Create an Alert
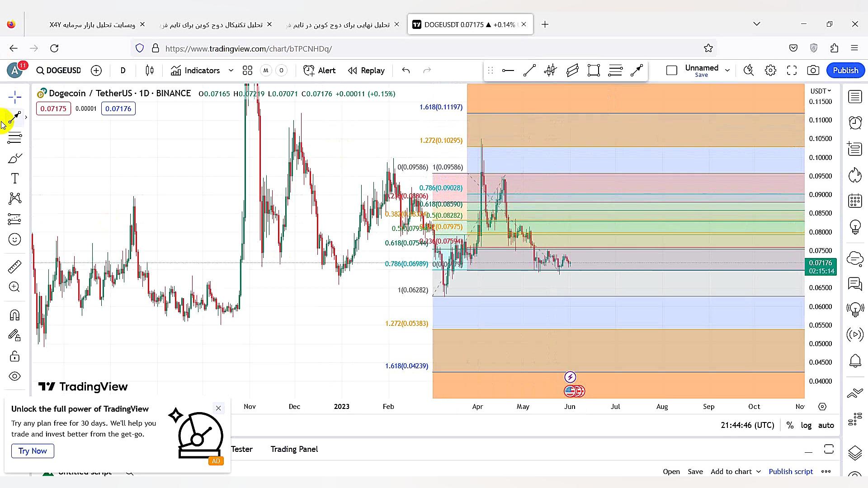 coord(320,70)
